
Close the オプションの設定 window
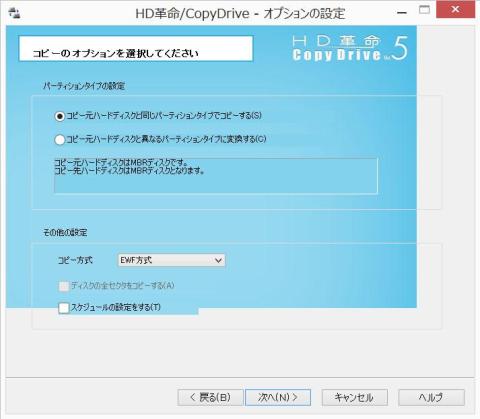point(455,10)
